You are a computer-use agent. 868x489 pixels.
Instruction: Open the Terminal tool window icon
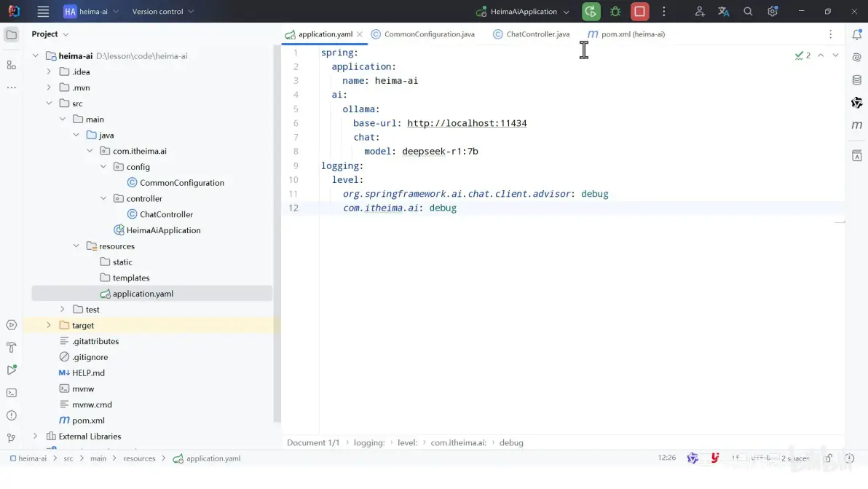tap(11, 392)
